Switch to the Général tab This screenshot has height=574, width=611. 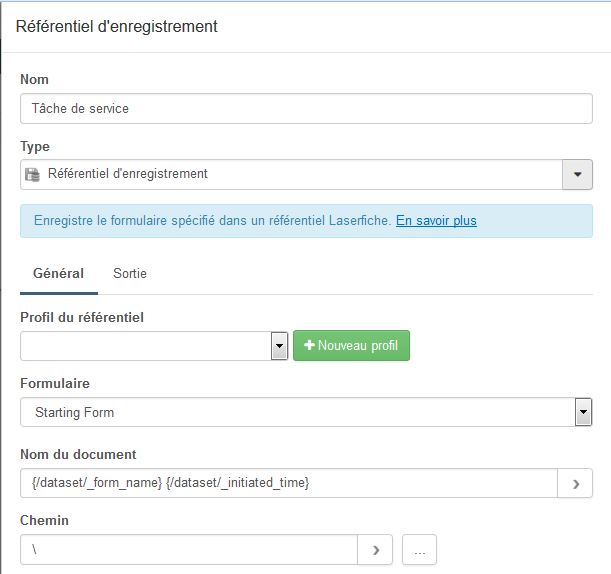(x=58, y=273)
